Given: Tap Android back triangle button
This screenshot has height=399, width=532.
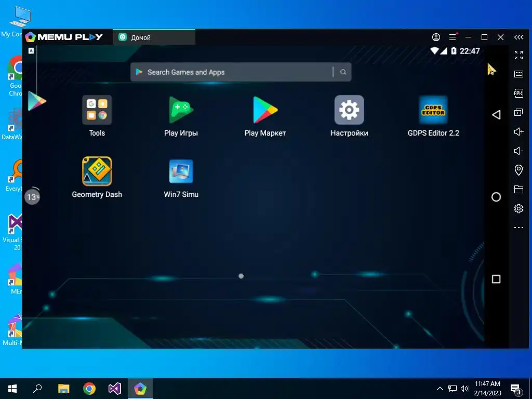Looking at the screenshot, I should click(x=496, y=115).
